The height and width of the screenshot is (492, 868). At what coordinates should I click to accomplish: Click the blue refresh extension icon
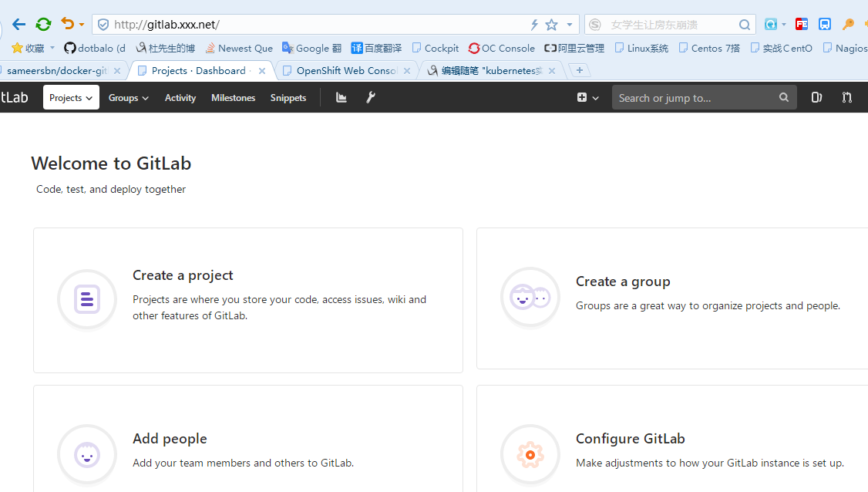(771, 25)
